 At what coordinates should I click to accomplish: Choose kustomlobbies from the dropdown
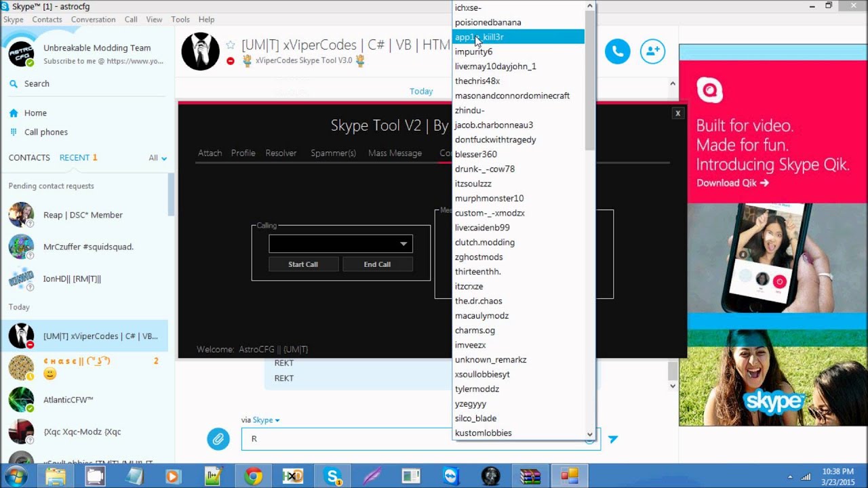519,433
